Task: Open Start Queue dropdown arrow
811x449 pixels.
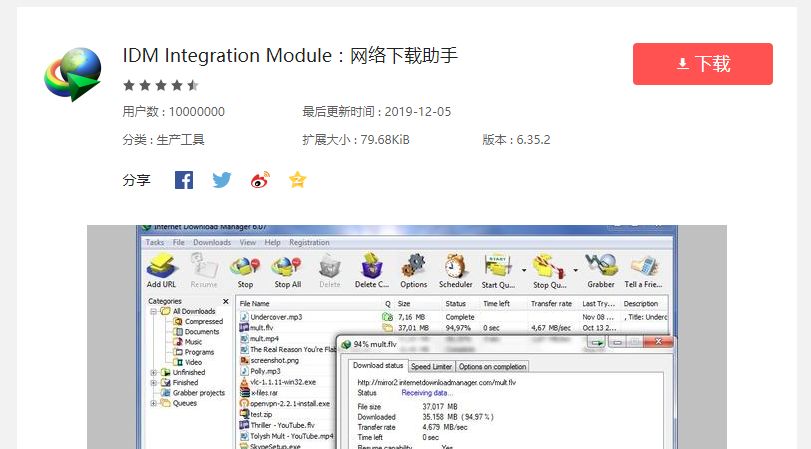Action: [x=523, y=271]
